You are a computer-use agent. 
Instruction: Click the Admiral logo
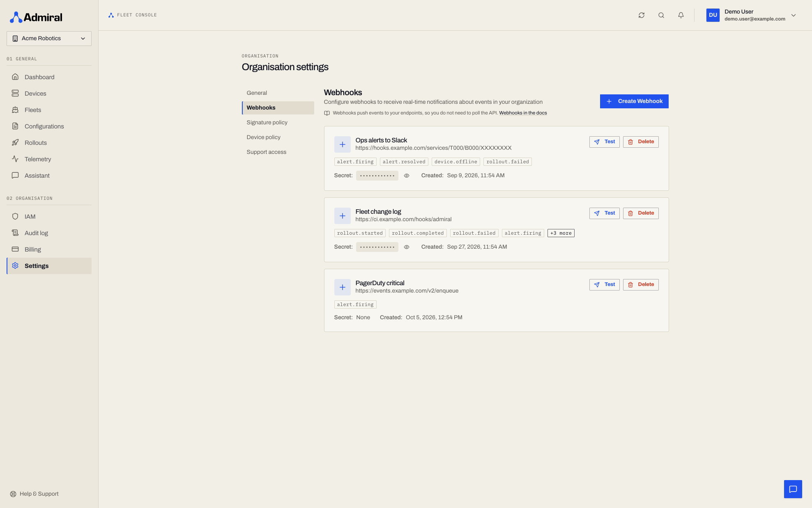point(36,17)
